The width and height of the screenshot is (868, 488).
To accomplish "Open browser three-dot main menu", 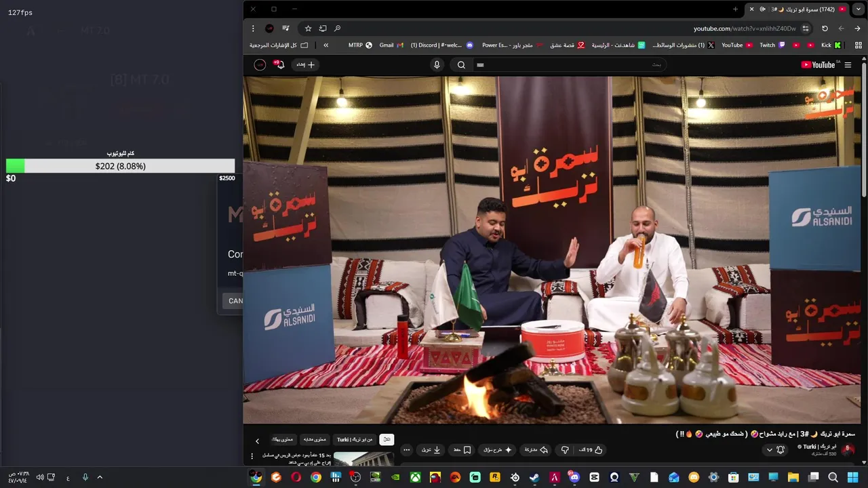I will coord(253,28).
